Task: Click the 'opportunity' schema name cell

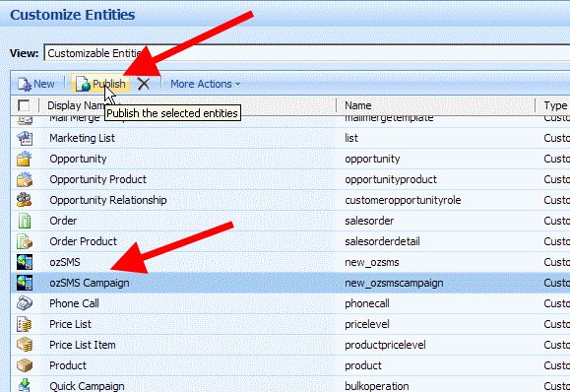Action: click(372, 159)
